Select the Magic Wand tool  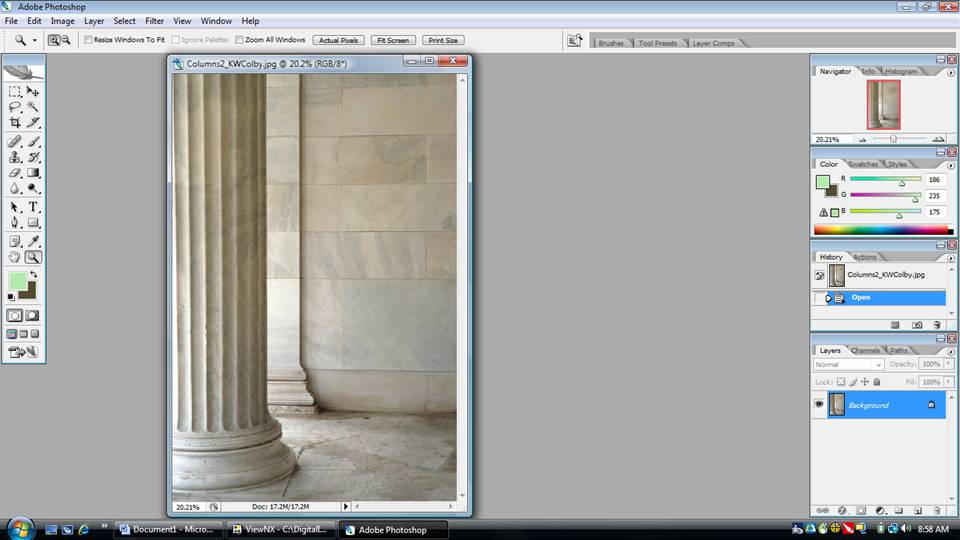(x=33, y=107)
